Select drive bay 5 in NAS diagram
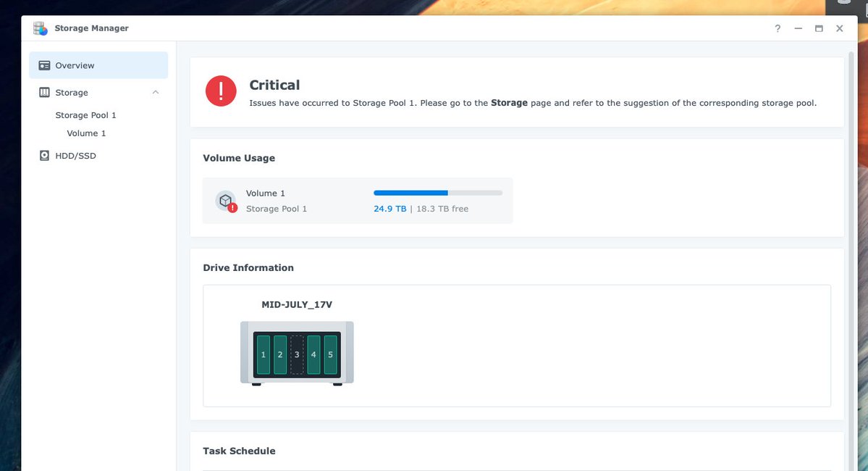 (x=331, y=354)
